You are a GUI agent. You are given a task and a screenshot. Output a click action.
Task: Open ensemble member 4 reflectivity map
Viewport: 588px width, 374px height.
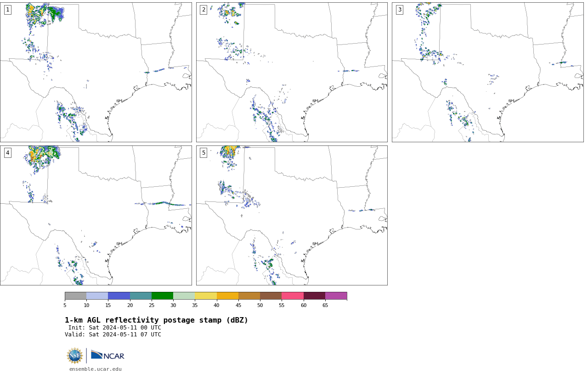[96, 215]
